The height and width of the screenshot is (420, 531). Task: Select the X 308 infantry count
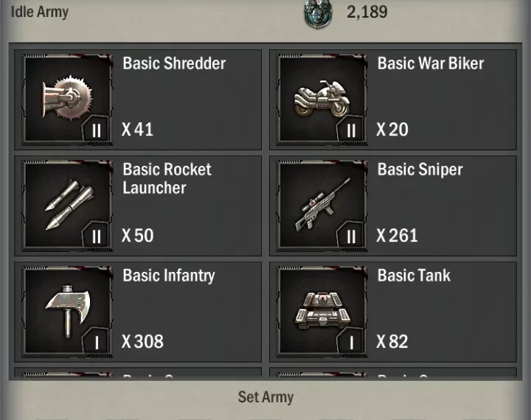click(142, 341)
